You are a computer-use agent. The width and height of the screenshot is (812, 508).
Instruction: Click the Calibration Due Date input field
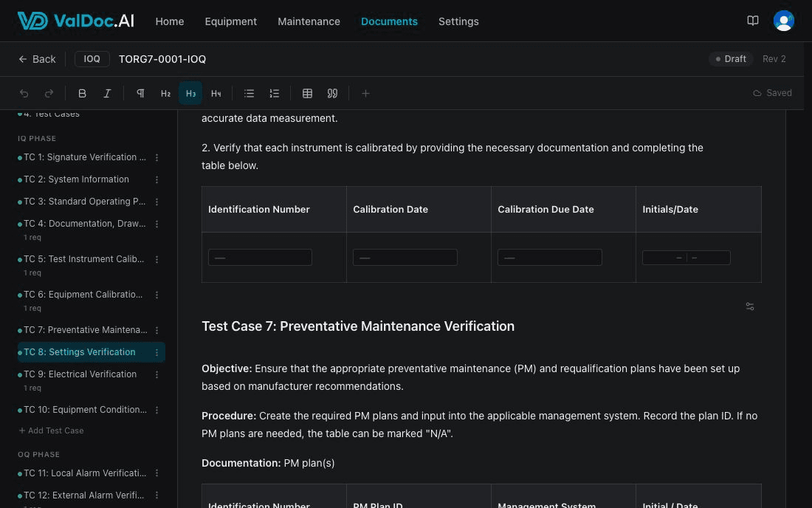click(549, 258)
